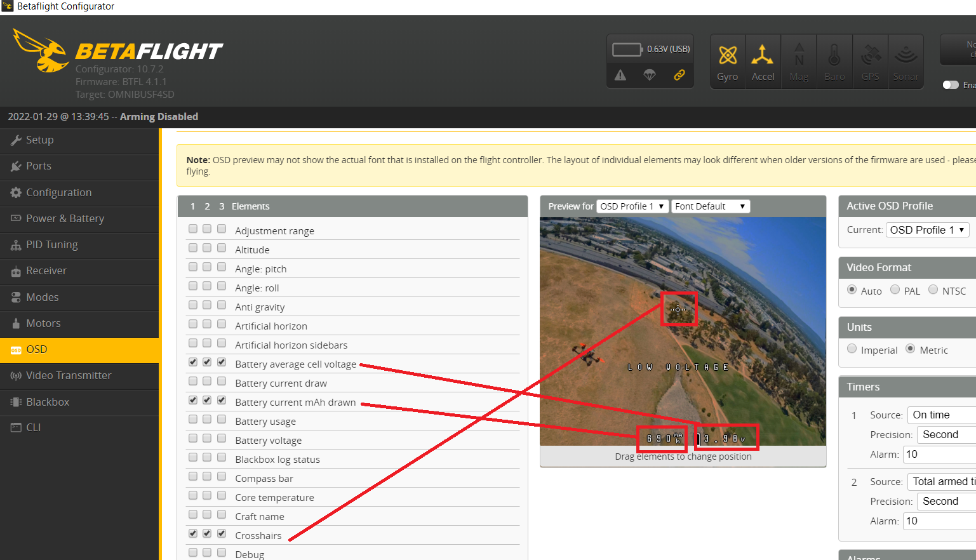Click the warning triangle status icon
This screenshot has width=976, height=560.
point(620,75)
